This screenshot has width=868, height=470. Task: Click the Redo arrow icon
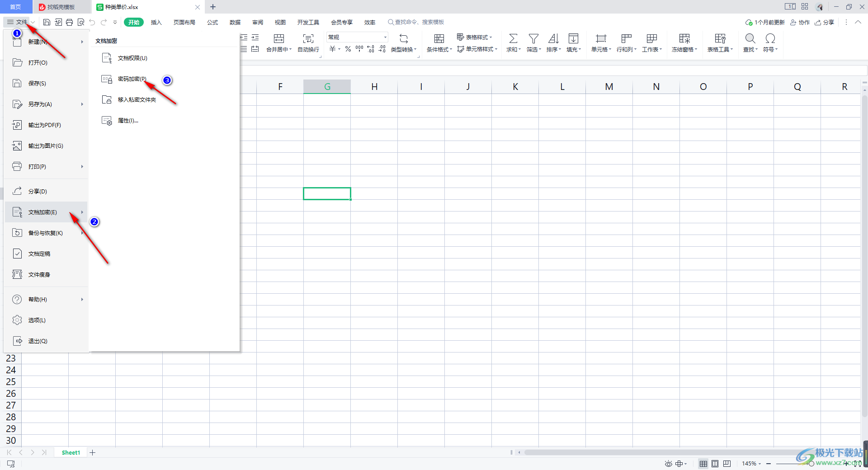tap(104, 22)
